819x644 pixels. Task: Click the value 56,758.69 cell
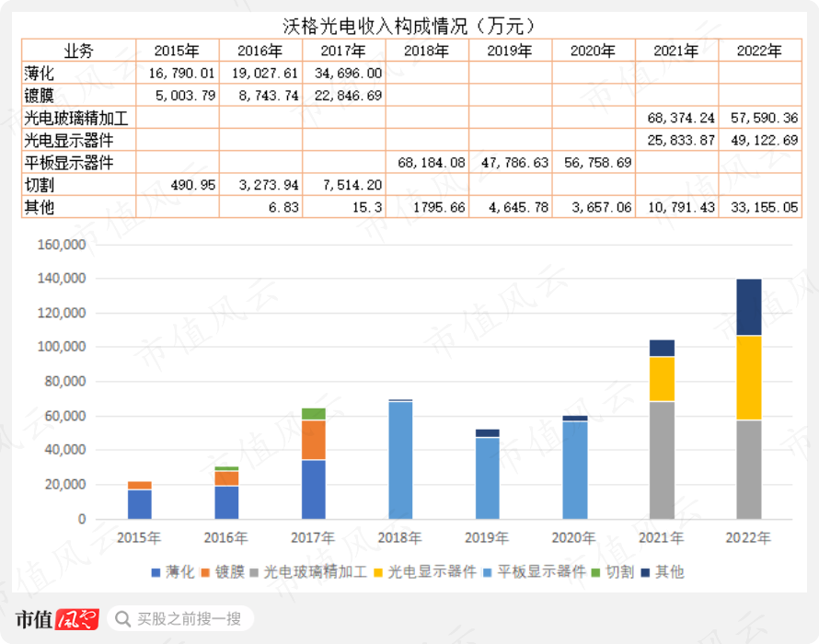[x=594, y=163]
